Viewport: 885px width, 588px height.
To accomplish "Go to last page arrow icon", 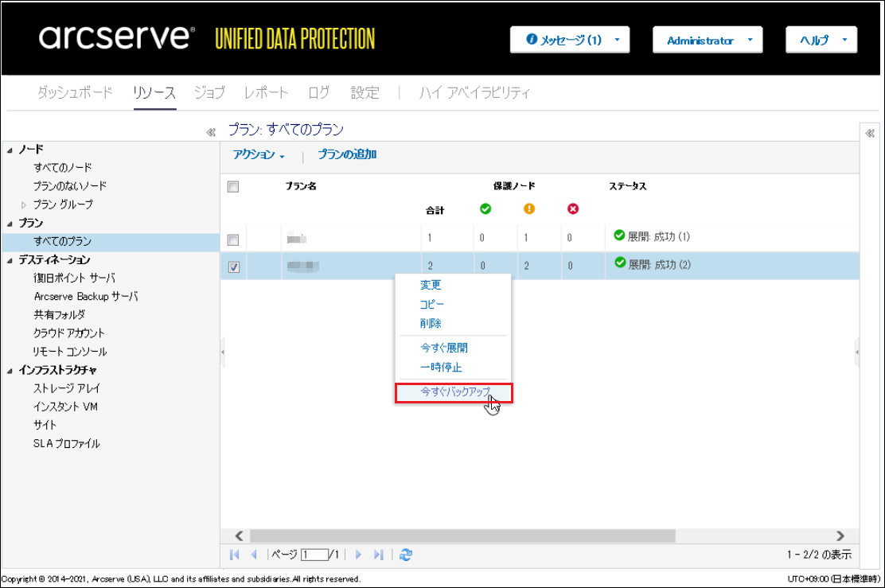I will click(x=378, y=555).
